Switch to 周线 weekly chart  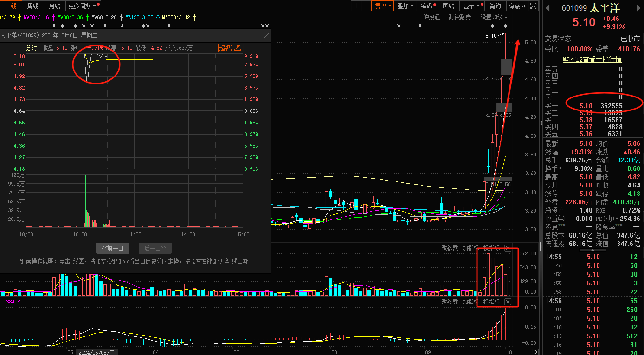pyautogui.click(x=33, y=6)
